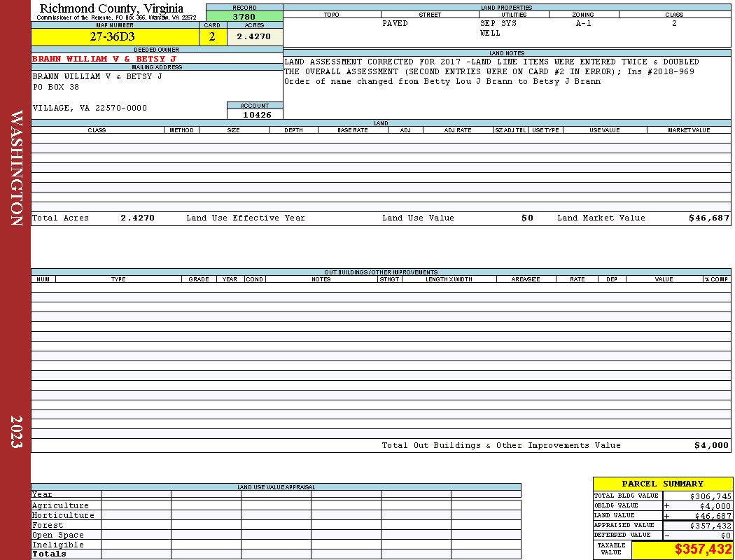The image size is (735, 560).
Task: Click the Totals row label
Action: (x=49, y=554)
